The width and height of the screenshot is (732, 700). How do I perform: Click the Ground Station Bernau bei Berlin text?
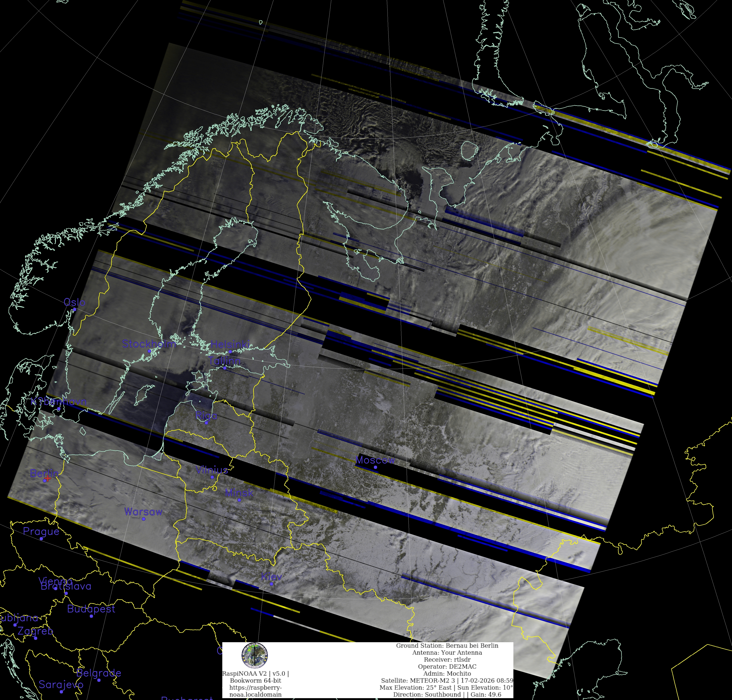[x=447, y=646]
